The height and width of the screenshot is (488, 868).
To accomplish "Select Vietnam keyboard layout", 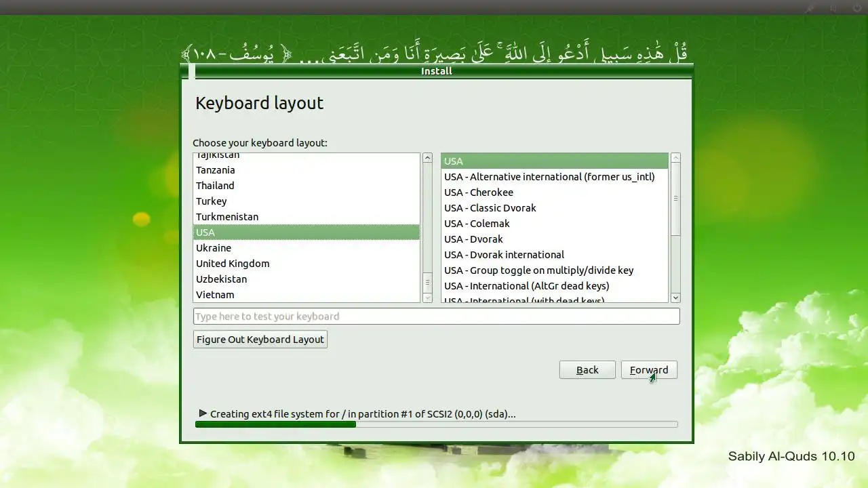I will point(307,295).
